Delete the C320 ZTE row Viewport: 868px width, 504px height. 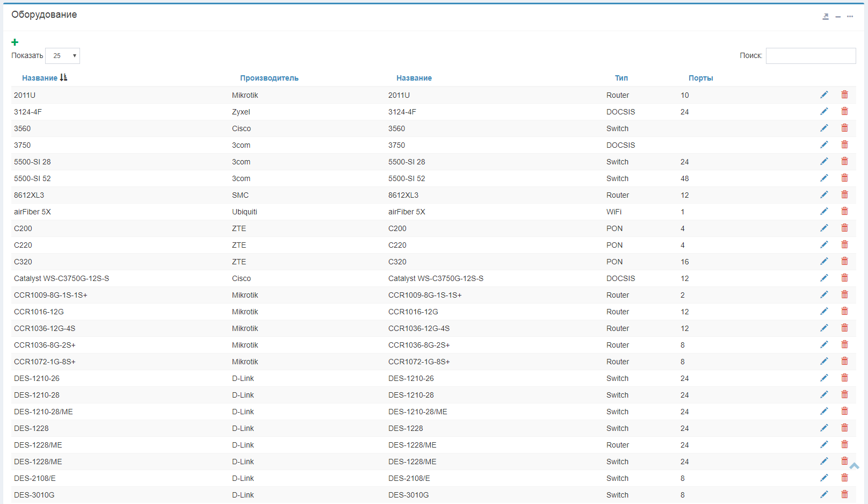click(x=844, y=261)
